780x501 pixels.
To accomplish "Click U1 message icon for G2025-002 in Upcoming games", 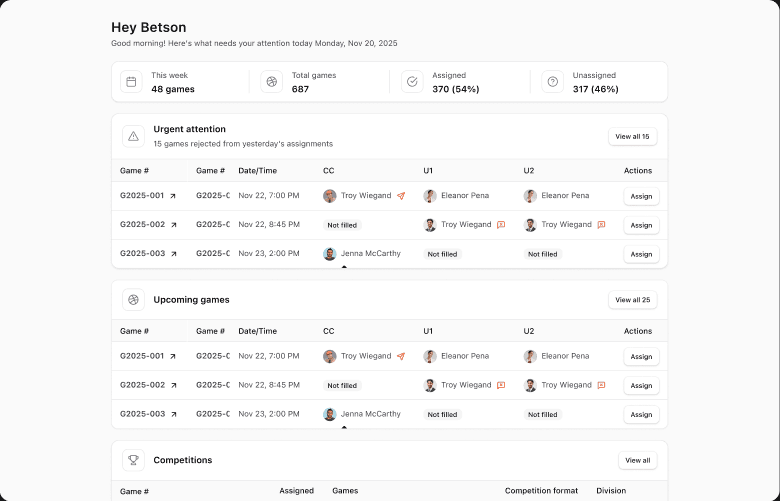I will 501,386.
